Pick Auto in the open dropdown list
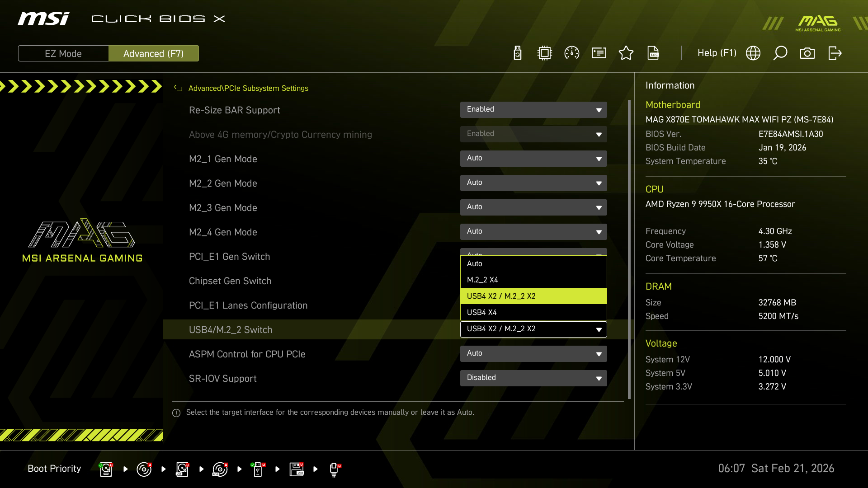 click(533, 263)
